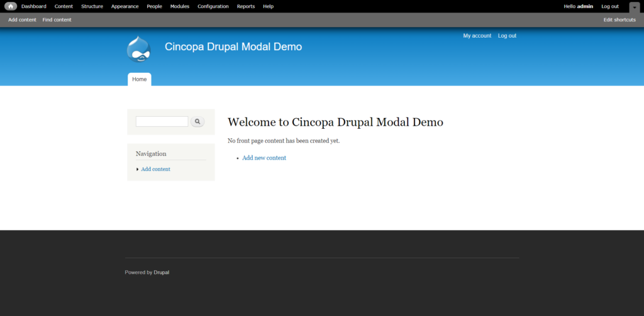Click Add content in Navigation block
The image size is (644, 316).
[156, 169]
